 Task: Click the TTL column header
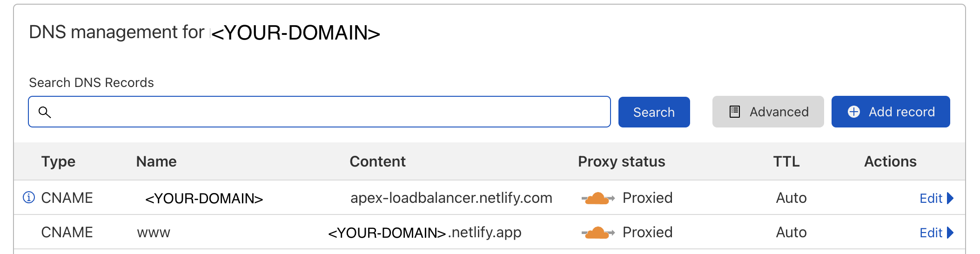786,161
